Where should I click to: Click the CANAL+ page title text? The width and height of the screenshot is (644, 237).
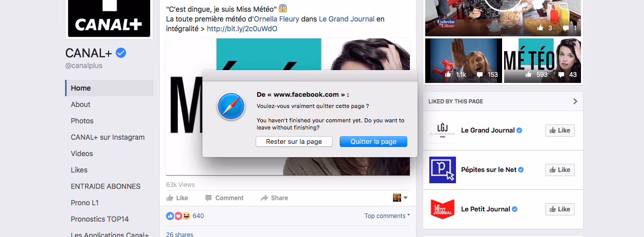click(89, 53)
